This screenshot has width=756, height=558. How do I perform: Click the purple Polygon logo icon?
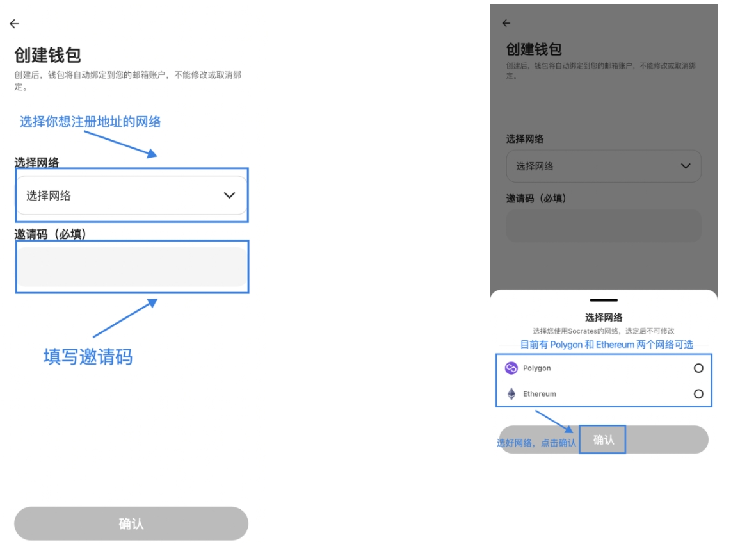point(511,368)
